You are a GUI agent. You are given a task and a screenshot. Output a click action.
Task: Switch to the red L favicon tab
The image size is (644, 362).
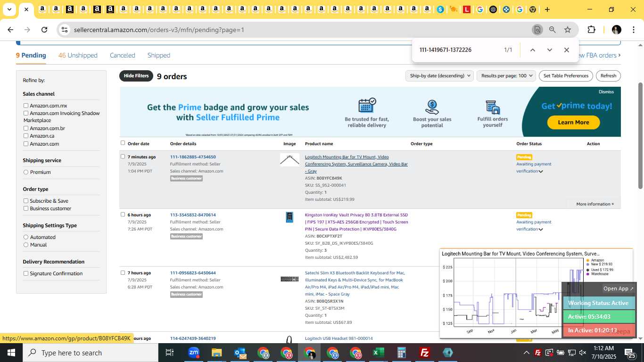(467, 9)
